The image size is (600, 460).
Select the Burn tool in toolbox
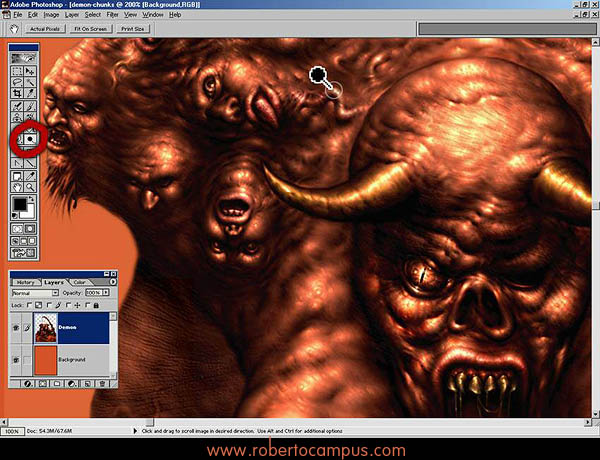(30, 139)
